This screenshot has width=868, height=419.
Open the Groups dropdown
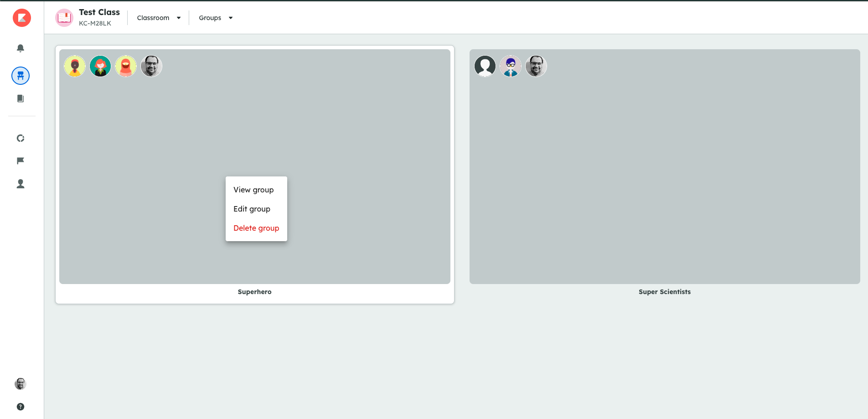(x=216, y=18)
